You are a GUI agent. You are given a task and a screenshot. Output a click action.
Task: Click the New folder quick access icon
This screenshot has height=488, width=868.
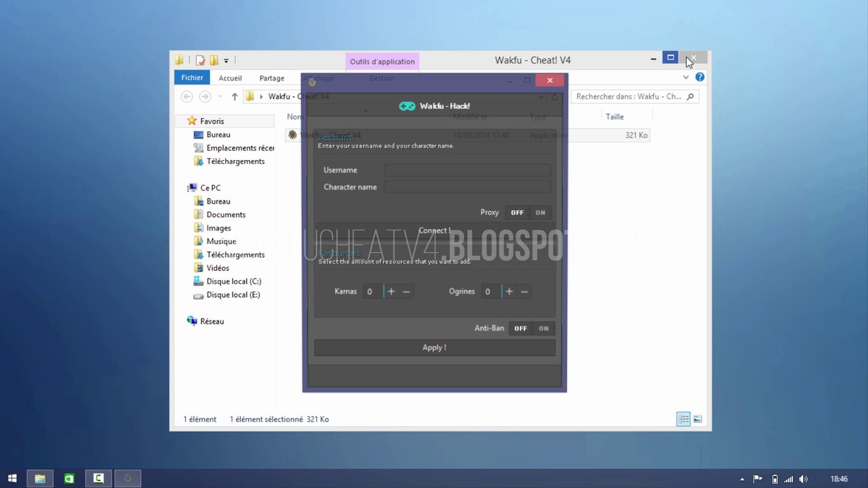pyautogui.click(x=214, y=60)
